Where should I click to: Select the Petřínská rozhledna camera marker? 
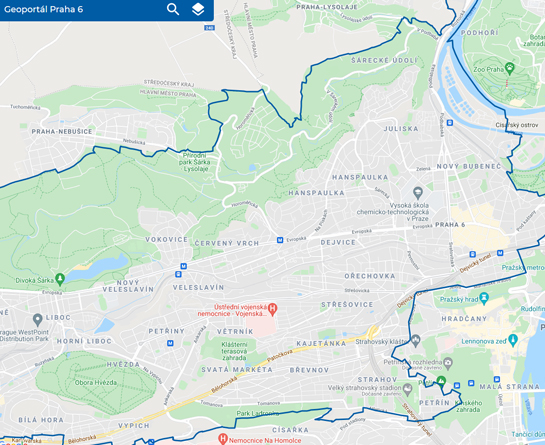pyautogui.click(x=448, y=363)
